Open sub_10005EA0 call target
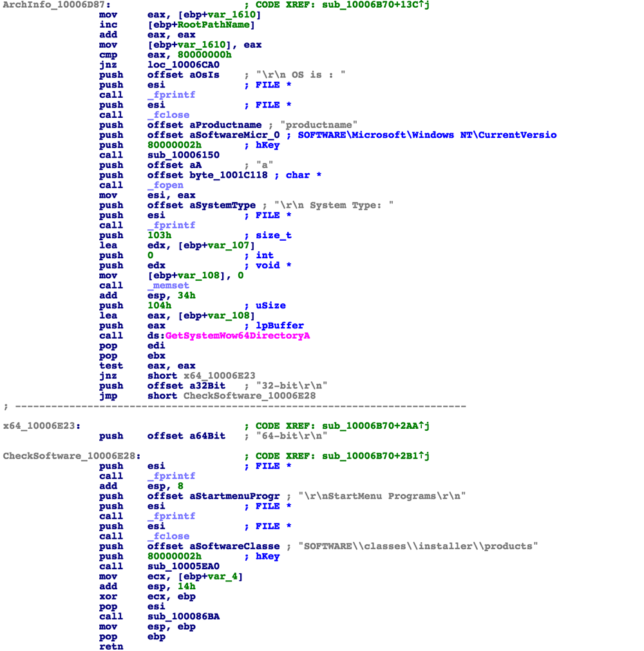The width and height of the screenshot is (644, 651). pyautogui.click(x=184, y=566)
